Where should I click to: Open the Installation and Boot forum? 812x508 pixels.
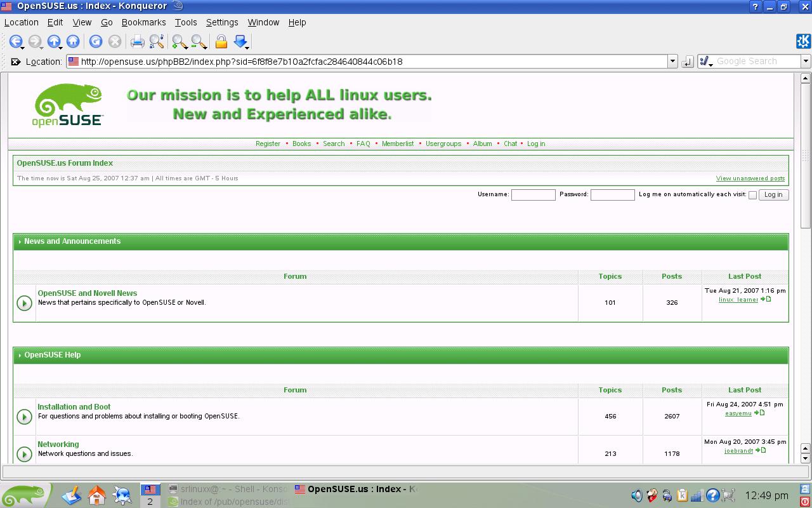[x=74, y=407]
